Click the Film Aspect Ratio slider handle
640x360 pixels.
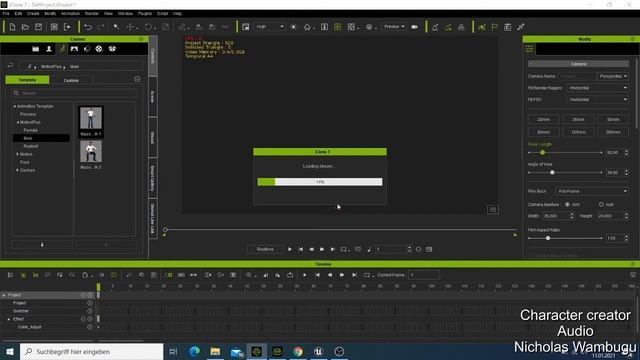point(548,238)
